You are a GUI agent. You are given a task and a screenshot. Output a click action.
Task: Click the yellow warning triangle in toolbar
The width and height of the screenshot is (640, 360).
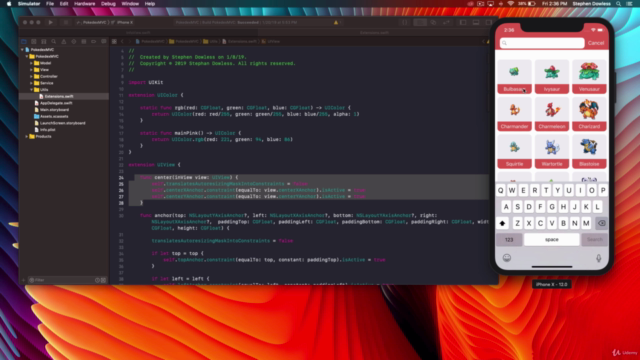(x=336, y=22)
